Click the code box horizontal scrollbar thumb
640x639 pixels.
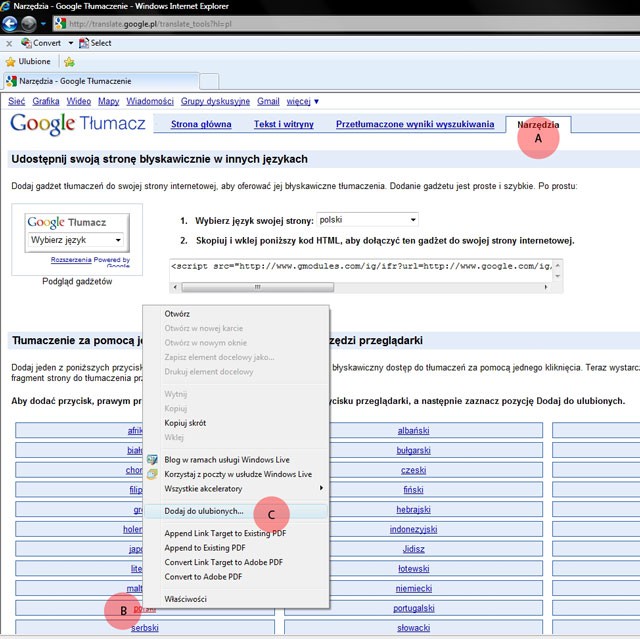click(258, 287)
